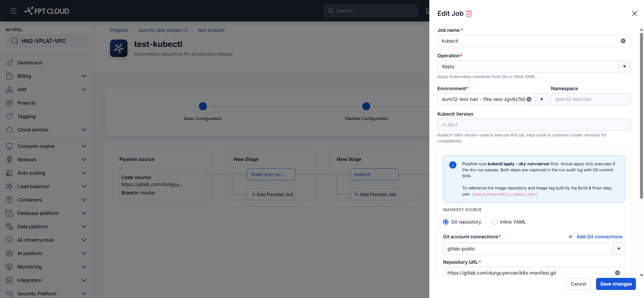644x298 pixels.
Task: Expand the IAM menu chevron
Action: [x=84, y=90]
